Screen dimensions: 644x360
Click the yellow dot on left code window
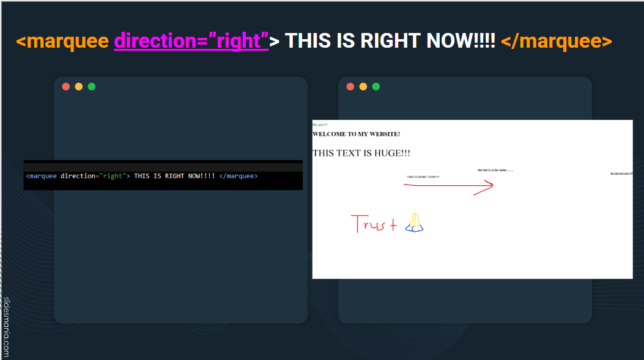(x=79, y=87)
